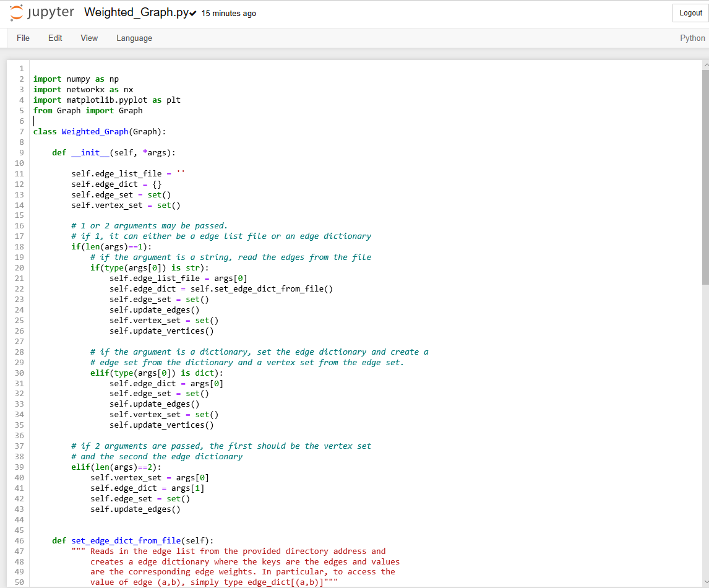Click the scrollbar up arrow
This screenshot has width=709, height=588.
click(706, 65)
